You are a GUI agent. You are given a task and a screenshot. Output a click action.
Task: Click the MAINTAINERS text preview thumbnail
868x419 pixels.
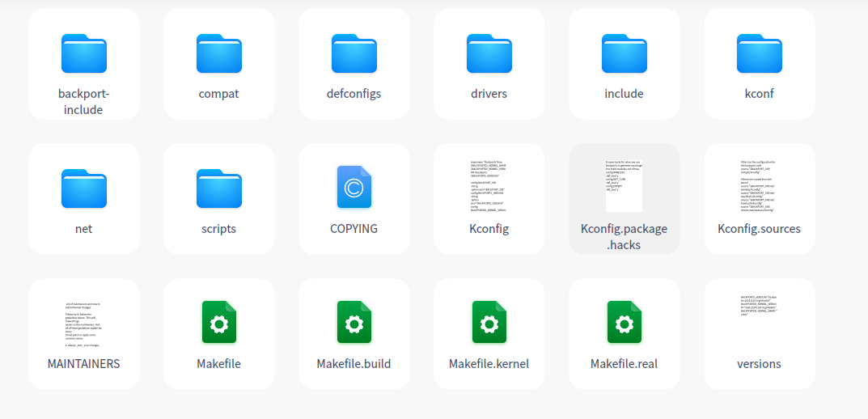click(83, 324)
